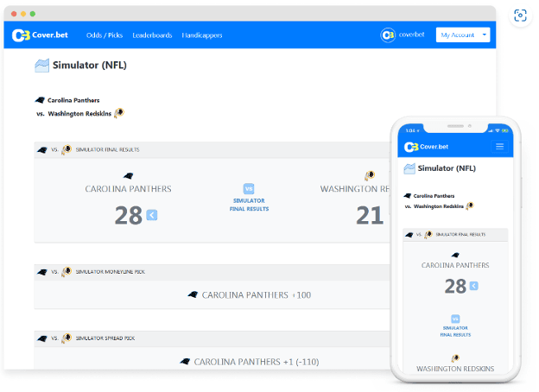The image size is (539, 392).
Task: Click Carolina Panthers team name in desktop matchup header
Action: point(73,100)
